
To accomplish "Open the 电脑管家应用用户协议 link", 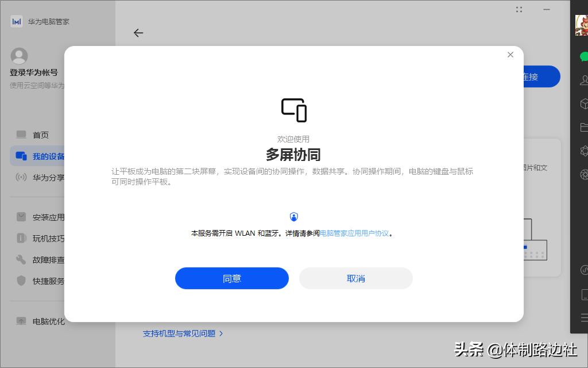I will (x=354, y=233).
